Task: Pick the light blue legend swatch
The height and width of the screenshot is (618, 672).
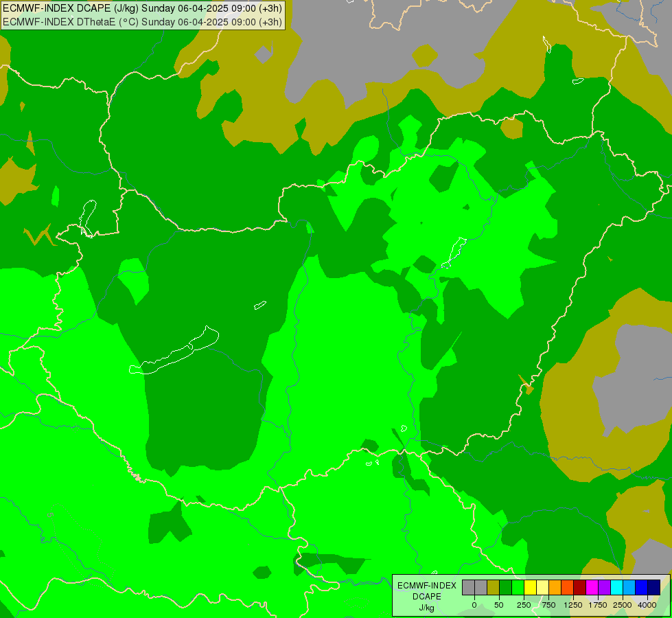Action: [629, 588]
